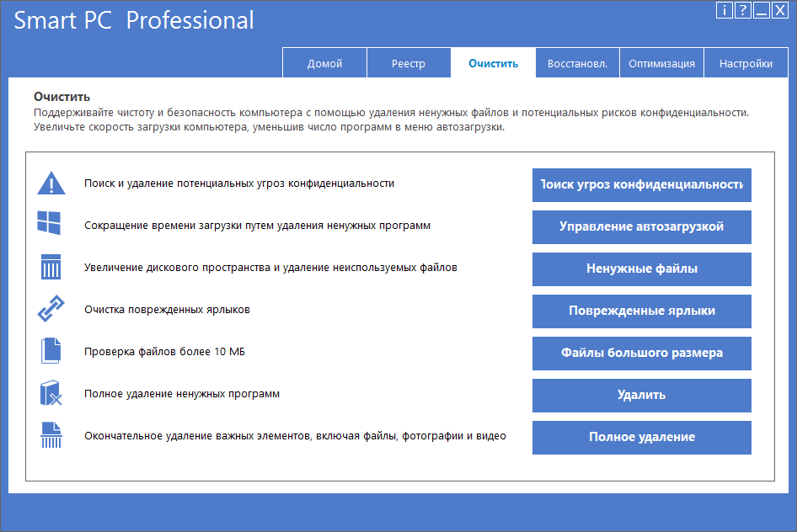Open the info 'i' title bar button

[x=725, y=10]
